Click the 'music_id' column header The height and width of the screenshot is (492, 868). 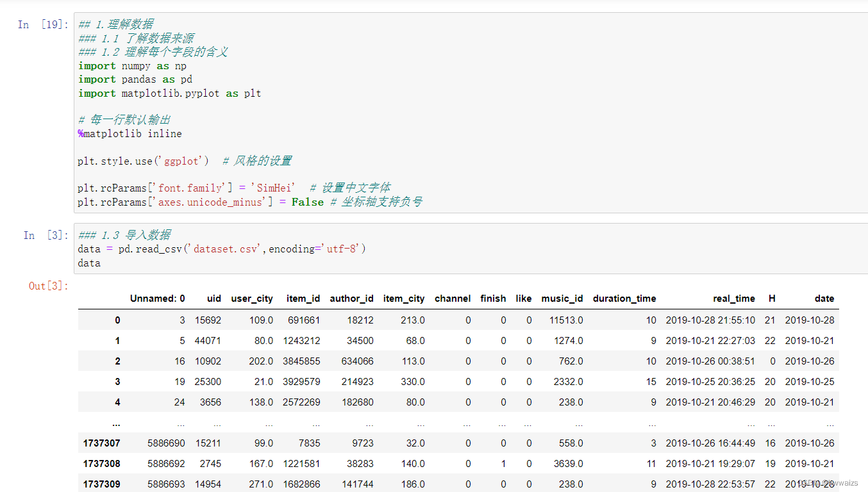pos(562,299)
